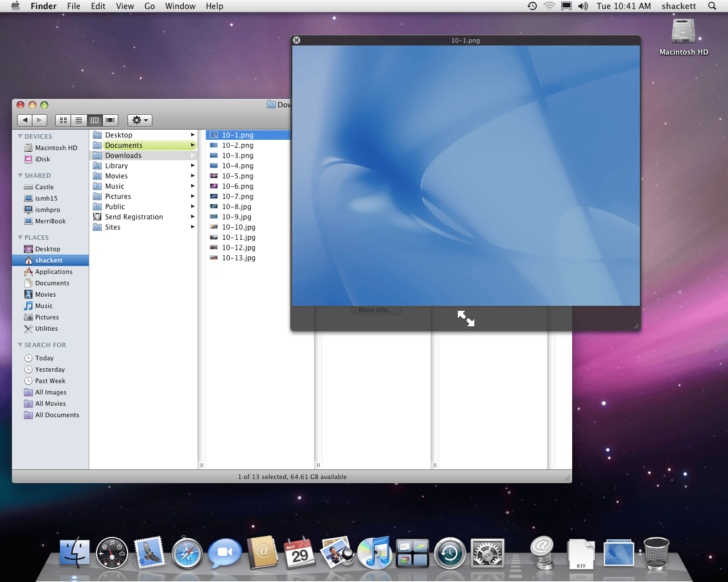728x582 pixels.
Task: Collapse the PLACES sidebar section
Action: coord(20,238)
